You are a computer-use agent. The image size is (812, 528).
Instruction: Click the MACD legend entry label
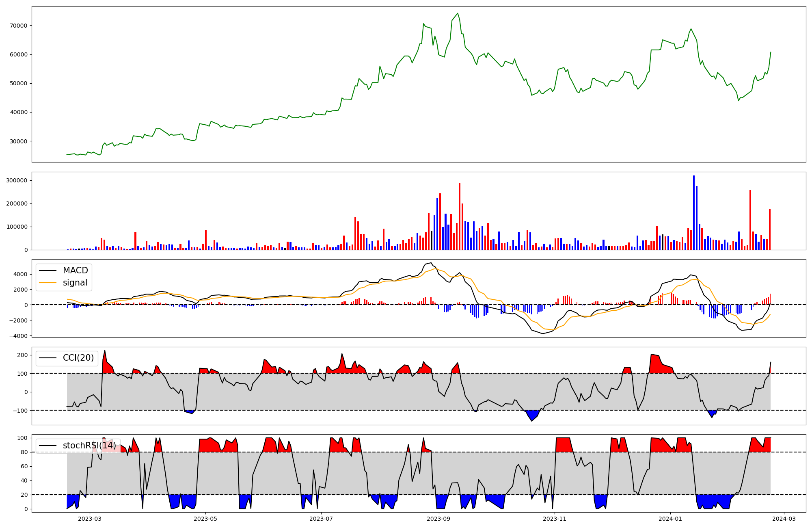(75, 270)
